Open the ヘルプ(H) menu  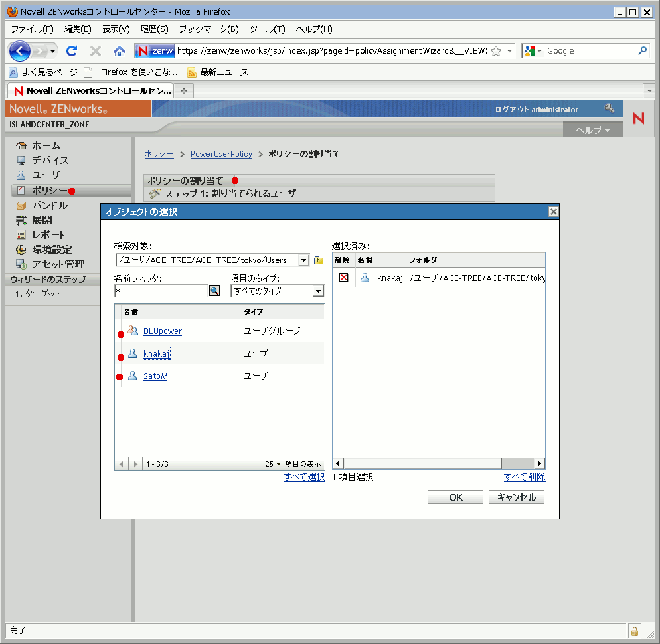click(314, 29)
